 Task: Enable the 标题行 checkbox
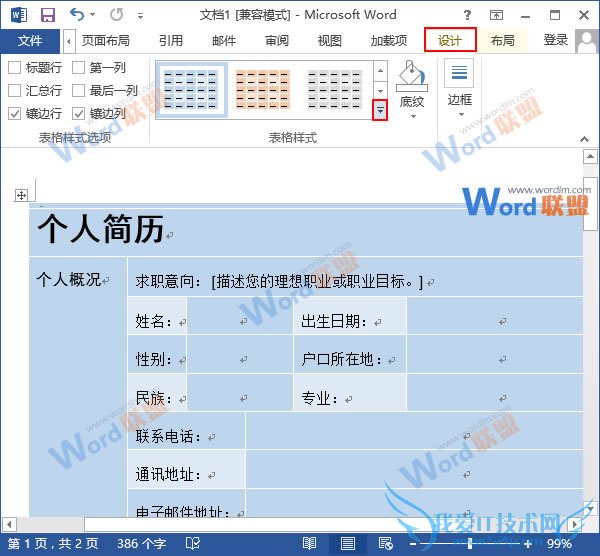click(x=15, y=68)
